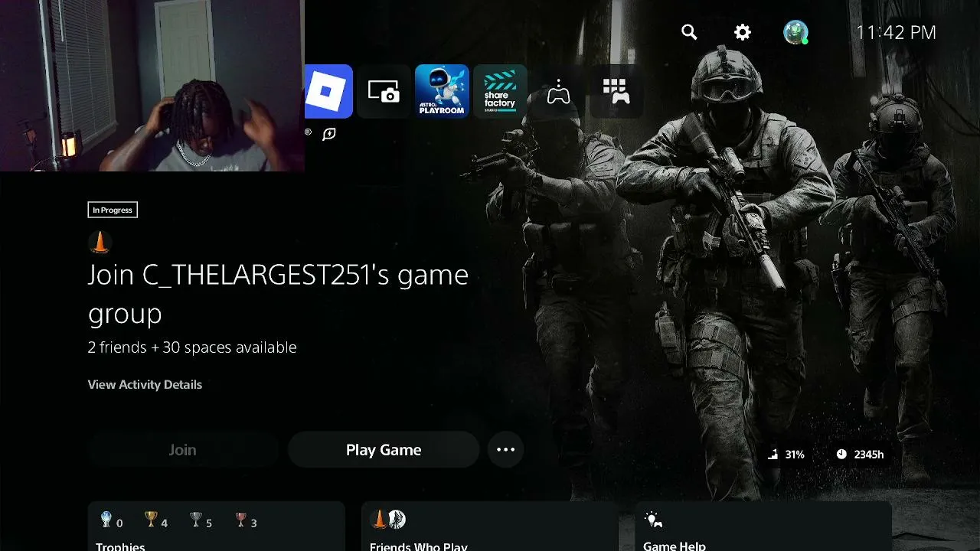Open the Roblox game tile

coord(328,91)
